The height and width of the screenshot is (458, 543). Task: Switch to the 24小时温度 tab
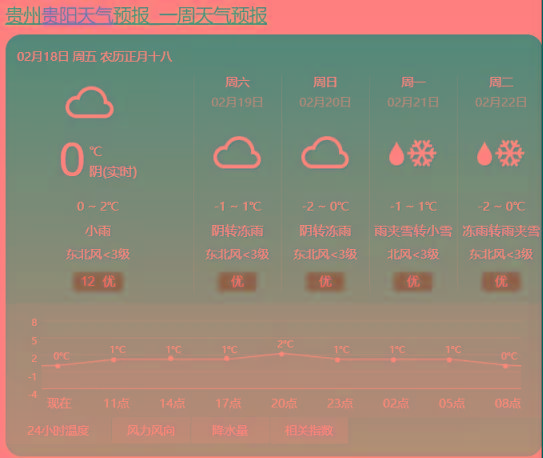58,431
